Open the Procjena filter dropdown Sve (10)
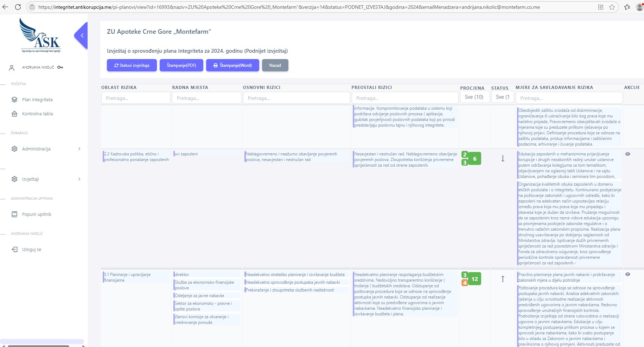 pos(474,97)
